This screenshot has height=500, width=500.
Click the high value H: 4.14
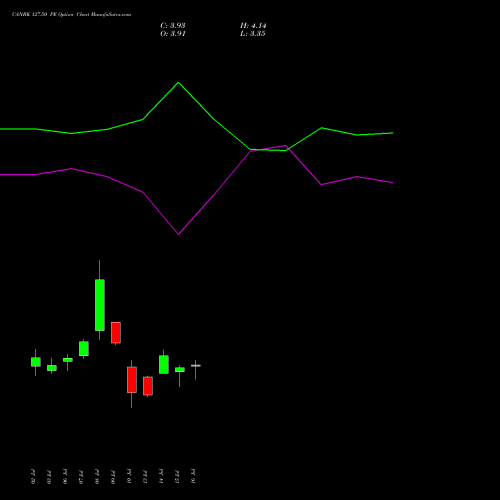tap(253, 26)
